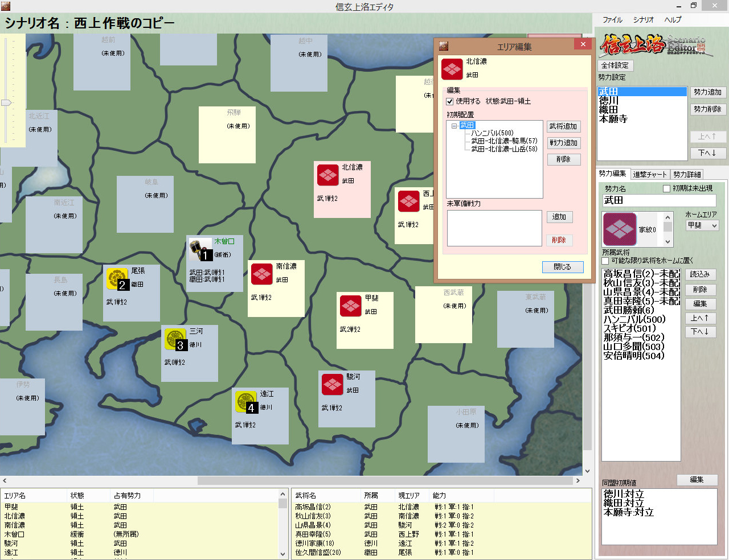
Task: Open the ホームエリア dropdown showing 甲斐
Action: (702, 225)
